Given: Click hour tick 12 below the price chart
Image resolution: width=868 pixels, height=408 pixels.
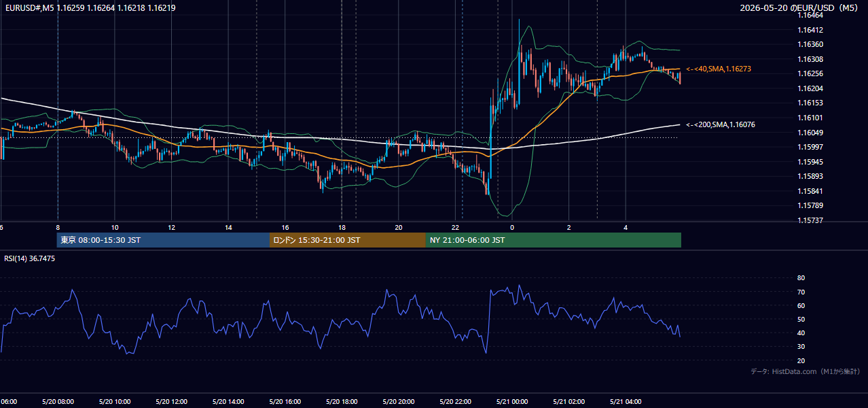Looking at the screenshot, I should tap(172, 228).
